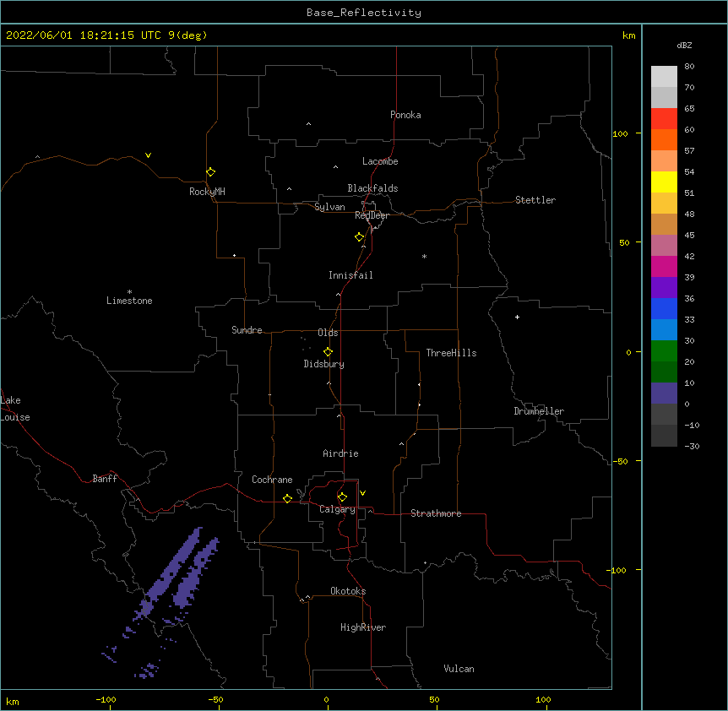728x711 pixels.
Task: Click the green 30 dBZ legend swatch
Action: pos(664,350)
